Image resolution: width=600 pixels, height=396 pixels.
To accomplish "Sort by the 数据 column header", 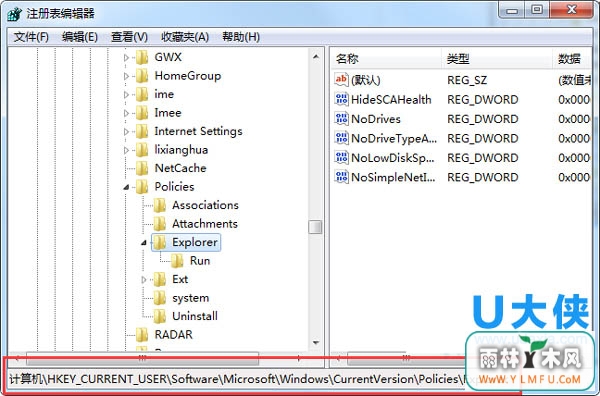I will 572,59.
